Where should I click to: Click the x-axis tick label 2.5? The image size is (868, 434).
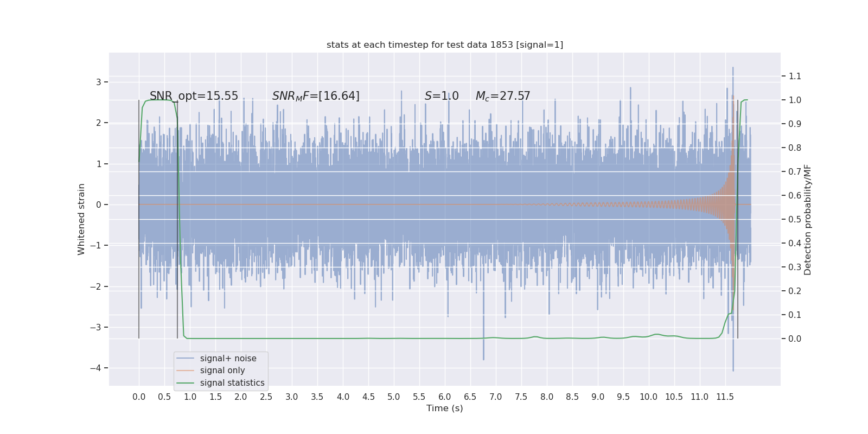266,397
